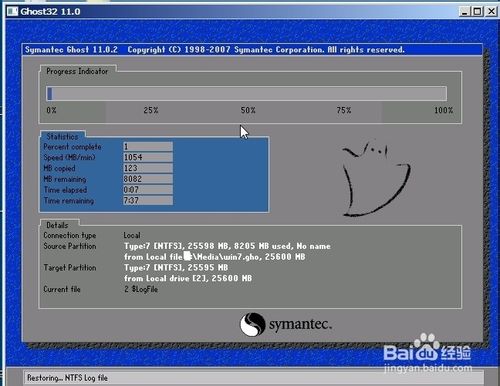This screenshot has height=386, width=500.
Task: Click the "25%" progress marker
Action: 151,110
